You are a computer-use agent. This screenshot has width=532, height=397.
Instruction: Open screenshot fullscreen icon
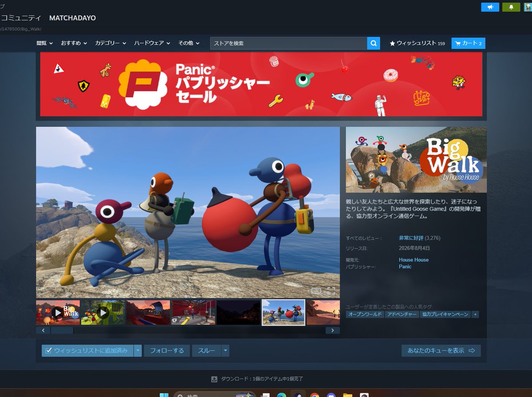(331, 291)
